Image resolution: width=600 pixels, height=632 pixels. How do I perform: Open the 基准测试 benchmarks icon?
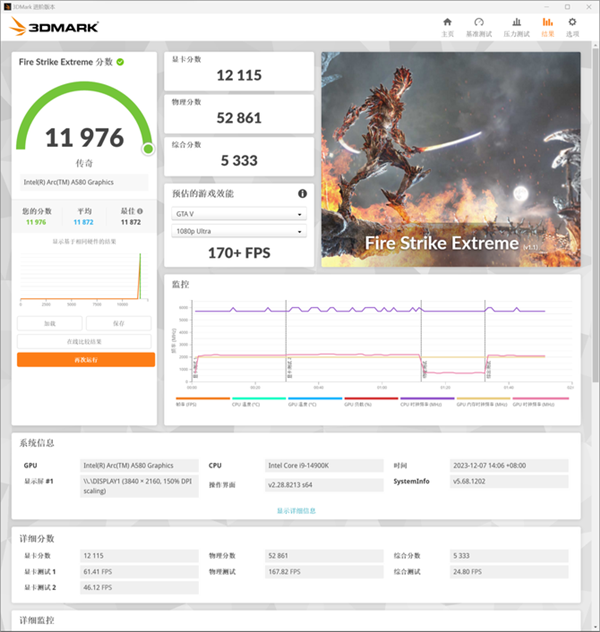479,26
